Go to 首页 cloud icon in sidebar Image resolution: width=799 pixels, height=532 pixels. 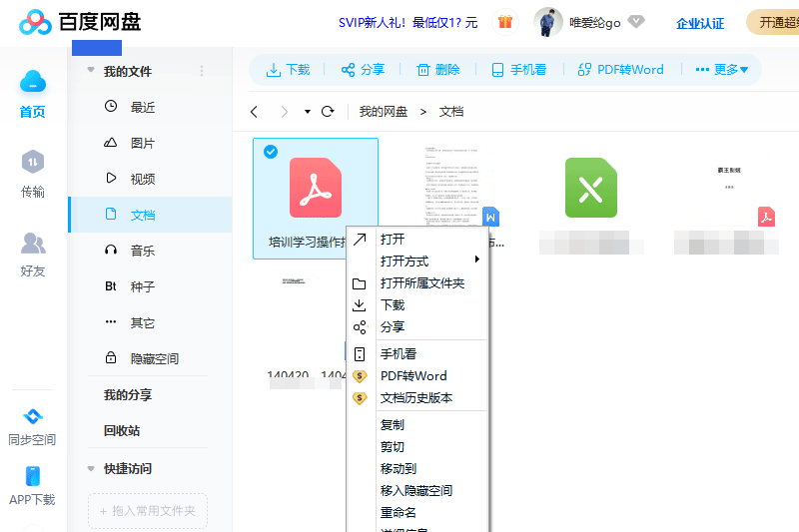33,82
